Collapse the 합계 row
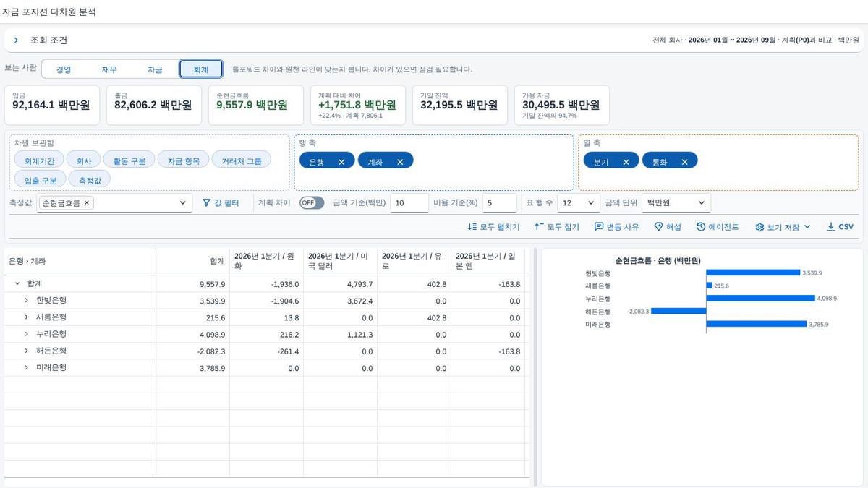This screenshot has height=488, width=868. (17, 284)
